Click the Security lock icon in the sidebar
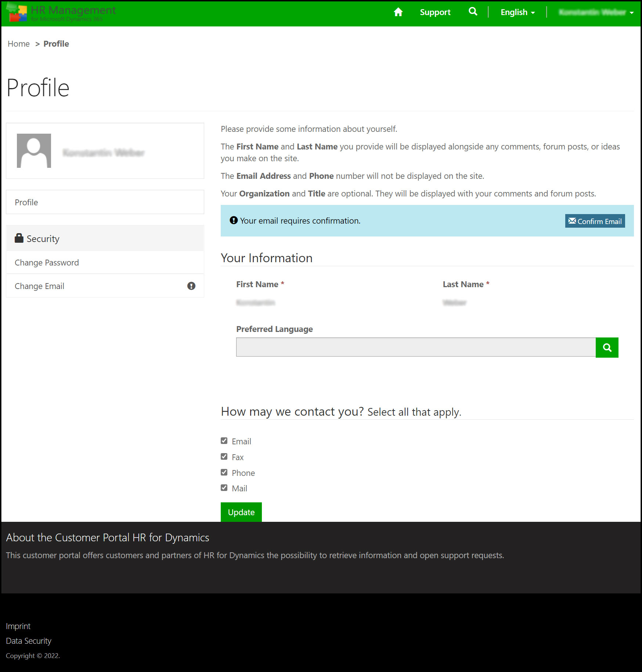This screenshot has width=642, height=672. pos(19,238)
